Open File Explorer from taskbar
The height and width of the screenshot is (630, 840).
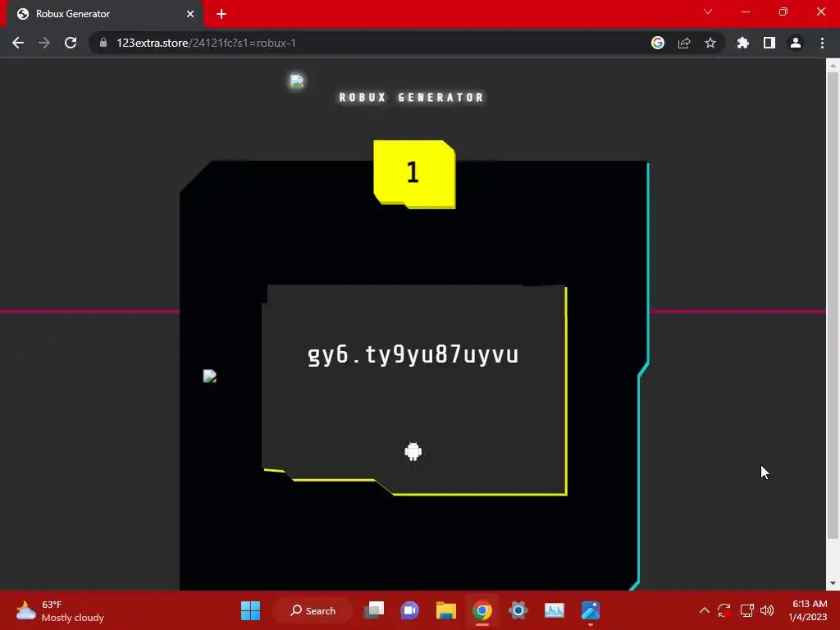click(445, 610)
